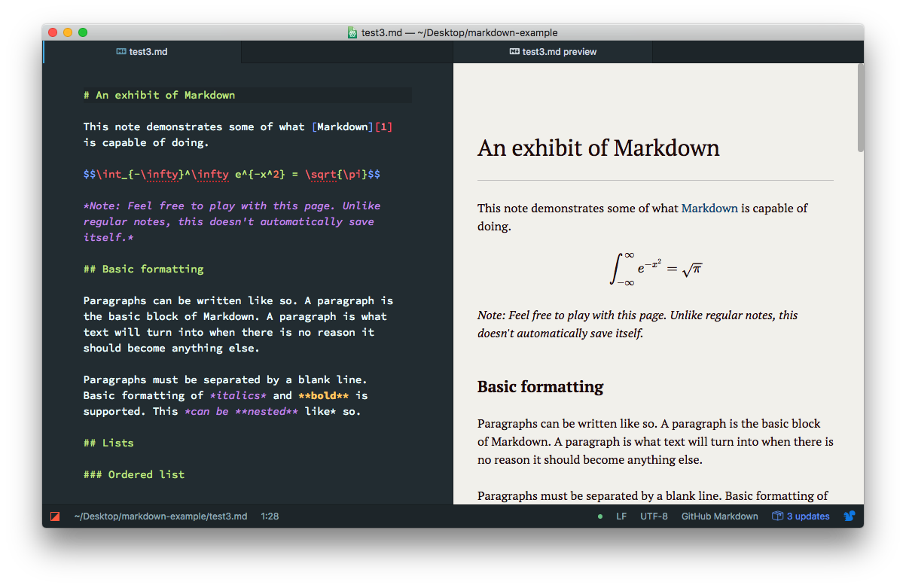Open the Markdown hyperlink in the preview
Viewport: 906px width, 588px height.
[x=709, y=209]
